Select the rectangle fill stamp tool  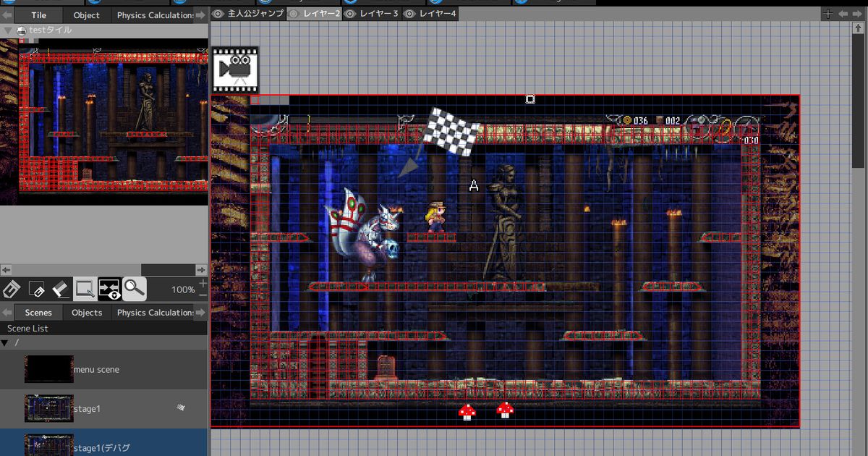pyautogui.click(x=36, y=290)
